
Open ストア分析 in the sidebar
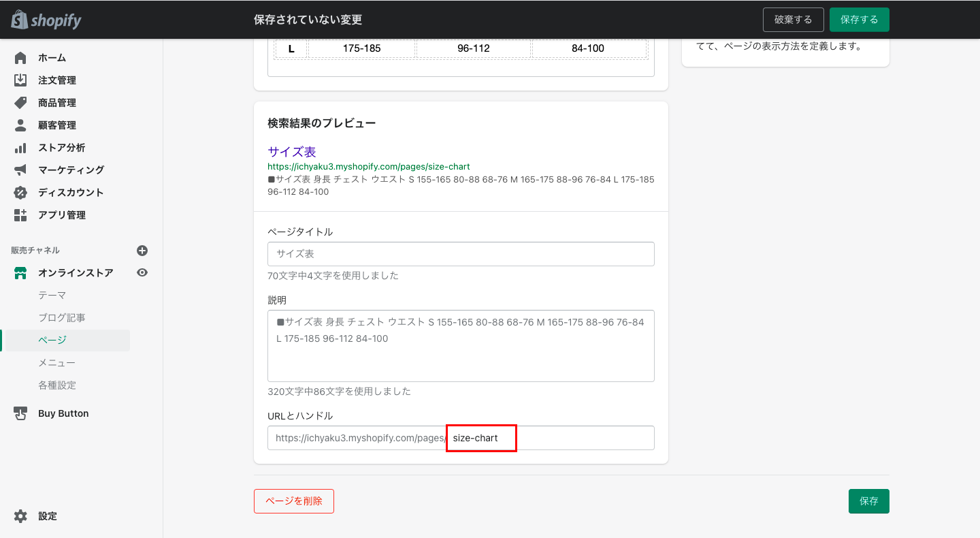click(x=62, y=148)
